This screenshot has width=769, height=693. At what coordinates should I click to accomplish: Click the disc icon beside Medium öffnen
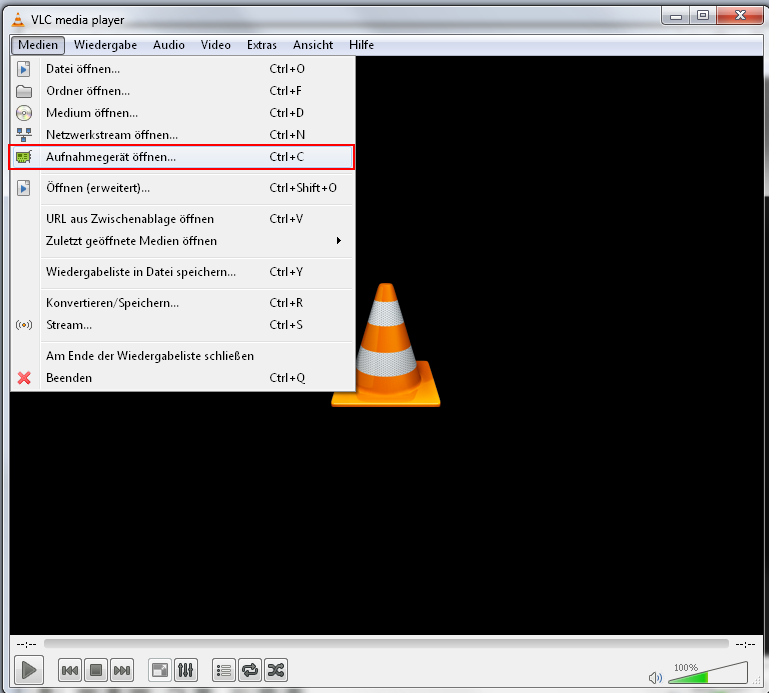pyautogui.click(x=24, y=113)
